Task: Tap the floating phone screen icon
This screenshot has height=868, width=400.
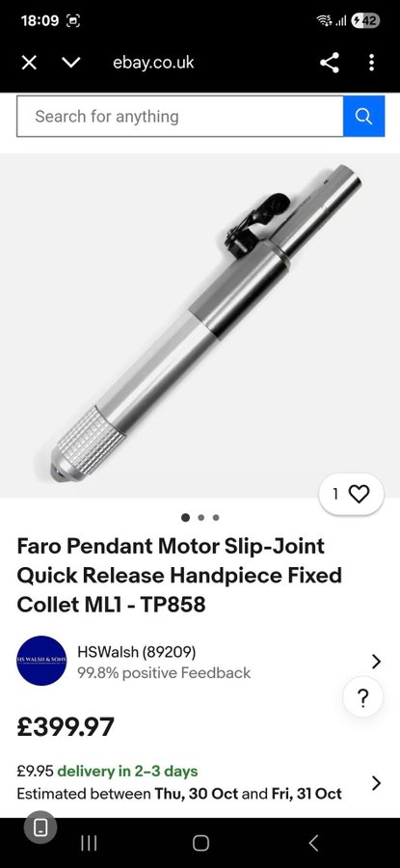Action: click(40, 827)
